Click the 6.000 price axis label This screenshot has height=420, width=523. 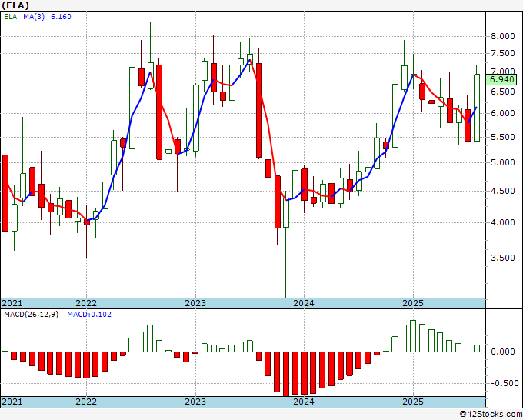pyautogui.click(x=503, y=113)
